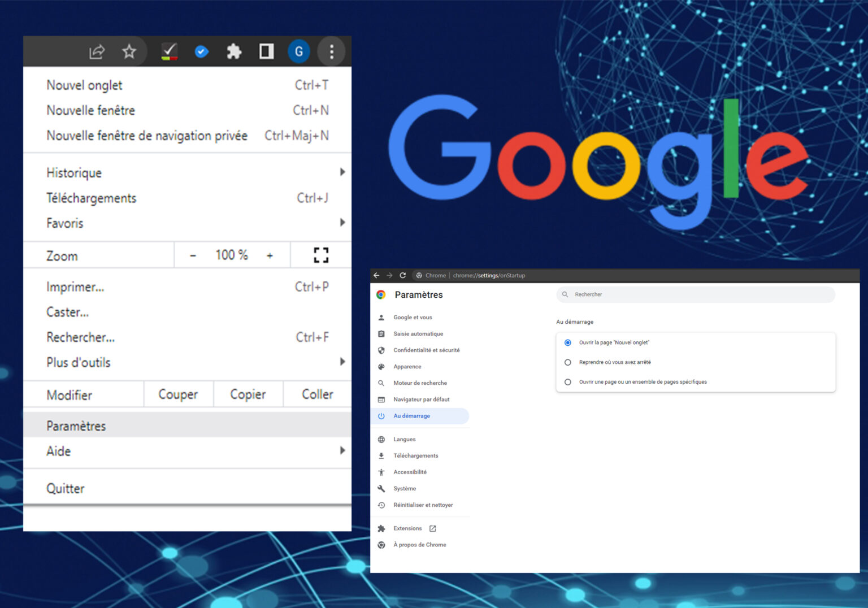Click the fullscreen icon in Zoom row
Screen dimensions: 868x608
pyautogui.click(x=321, y=255)
